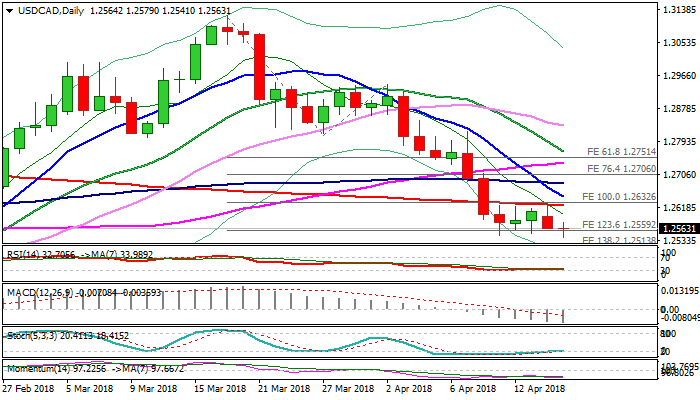Screen dimensions: 700x400
Task: Click the last candlestick on the chart
Action: (x=565, y=230)
